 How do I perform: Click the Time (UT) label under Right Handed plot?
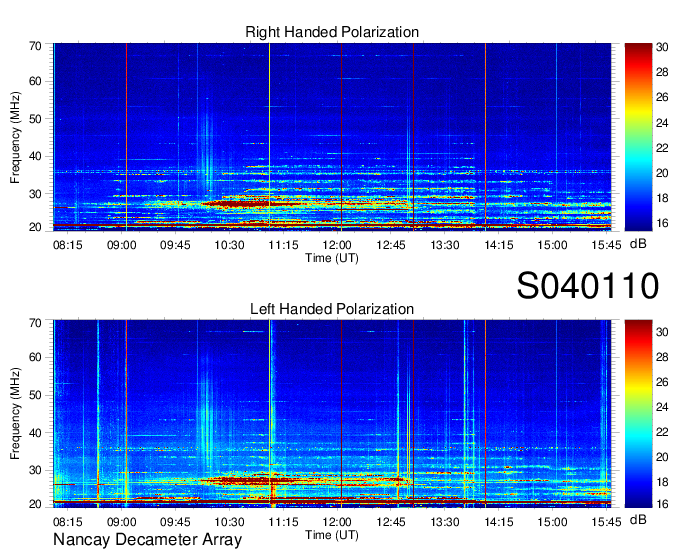point(332,258)
